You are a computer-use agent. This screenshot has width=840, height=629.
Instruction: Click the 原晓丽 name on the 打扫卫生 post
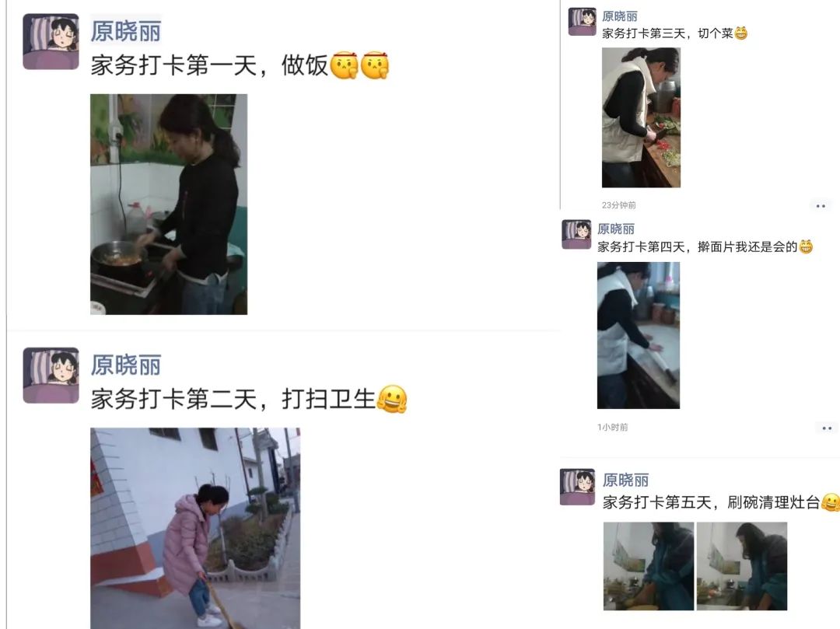pos(125,365)
